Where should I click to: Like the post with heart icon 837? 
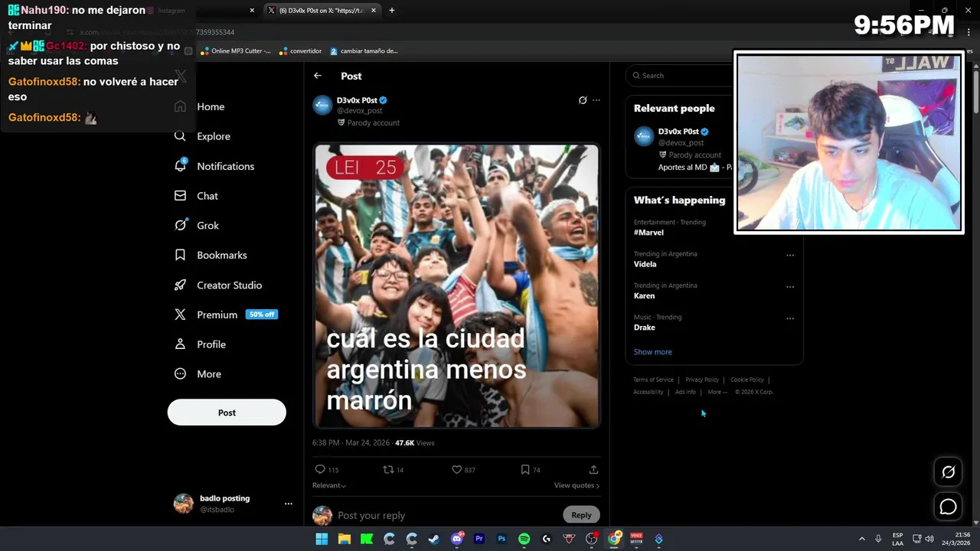463,469
